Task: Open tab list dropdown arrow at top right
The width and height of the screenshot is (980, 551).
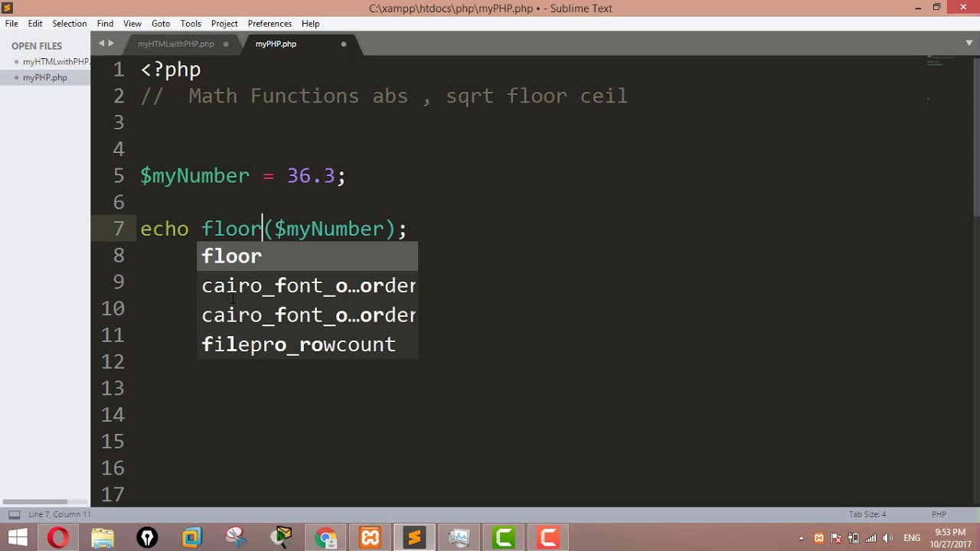Action: 969,43
